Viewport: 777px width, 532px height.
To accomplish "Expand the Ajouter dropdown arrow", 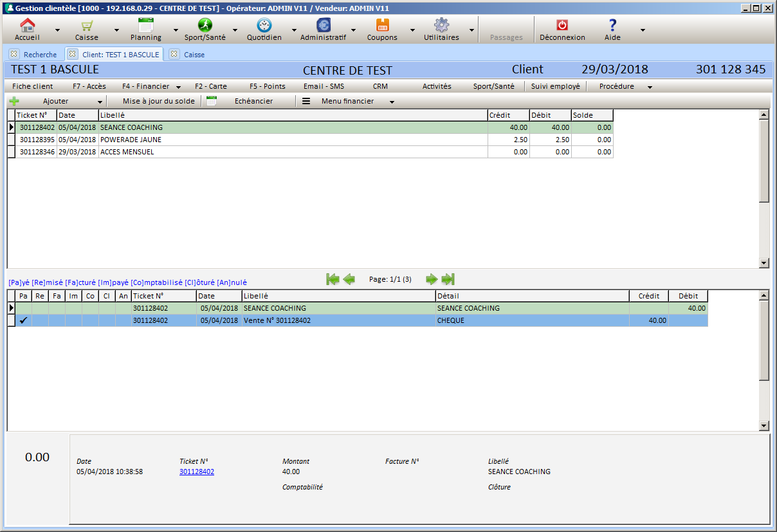I will tap(100, 102).
